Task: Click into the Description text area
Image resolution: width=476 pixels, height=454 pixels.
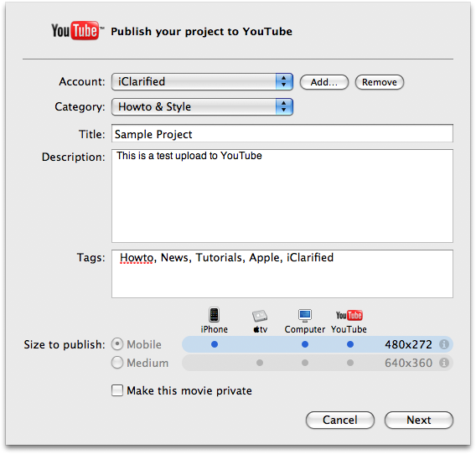Action: click(x=282, y=196)
